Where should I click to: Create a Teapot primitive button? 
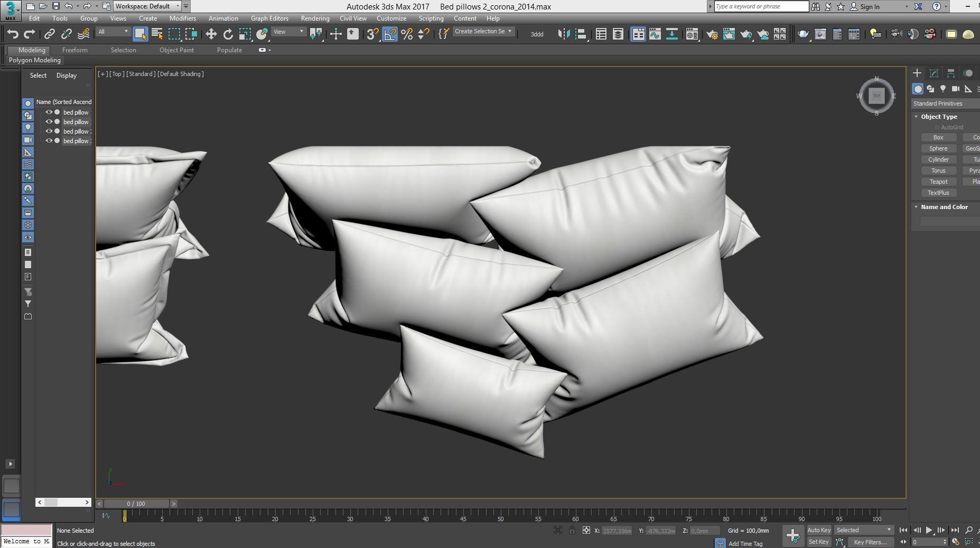pos(938,182)
